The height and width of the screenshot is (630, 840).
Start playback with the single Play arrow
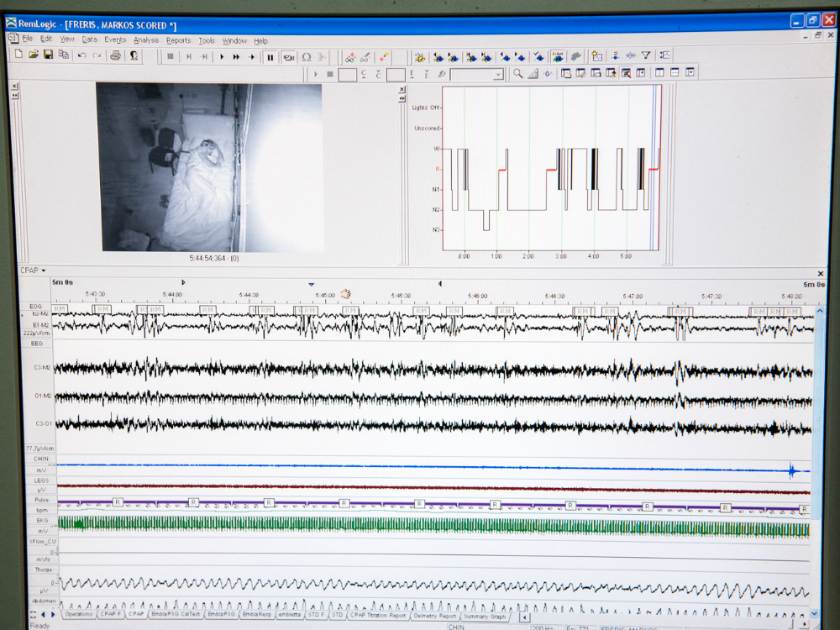tap(221, 57)
